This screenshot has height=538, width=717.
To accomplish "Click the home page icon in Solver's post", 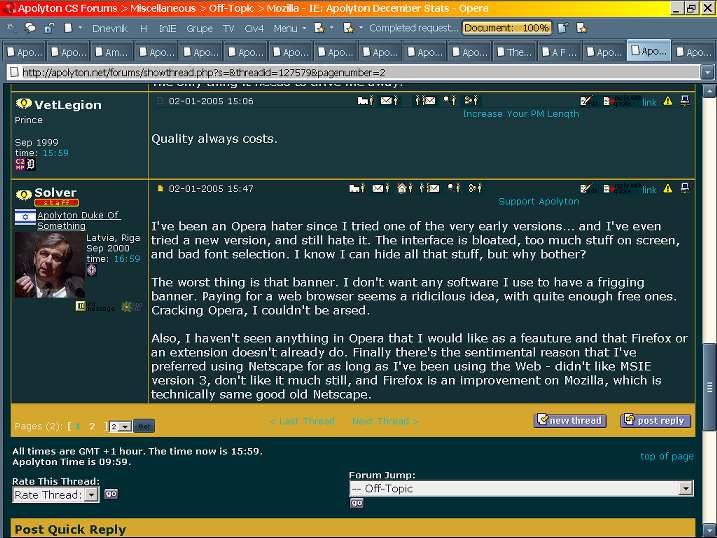I will coord(404,188).
